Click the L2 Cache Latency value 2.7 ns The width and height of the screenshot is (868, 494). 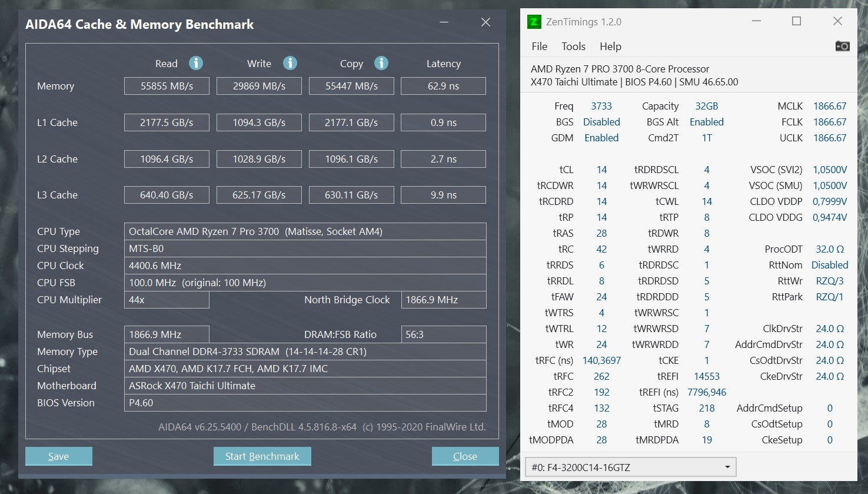coord(443,159)
